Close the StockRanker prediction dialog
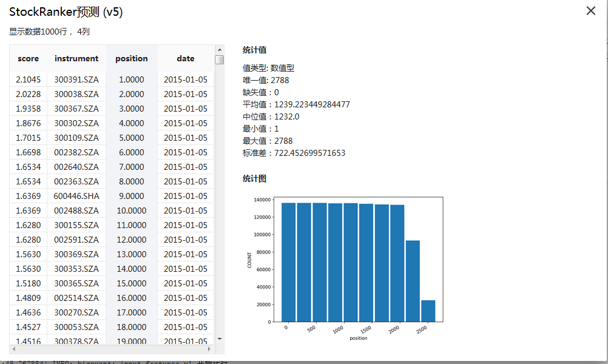 pos(590,10)
